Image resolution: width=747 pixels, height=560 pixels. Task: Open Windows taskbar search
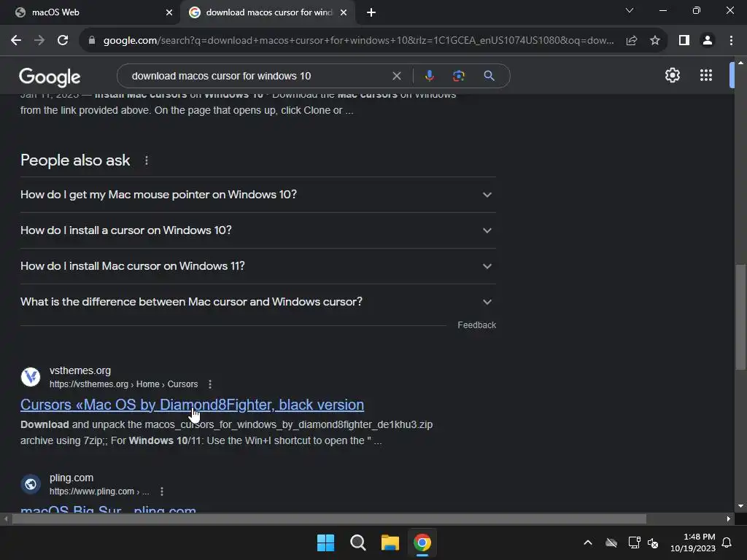[357, 542]
